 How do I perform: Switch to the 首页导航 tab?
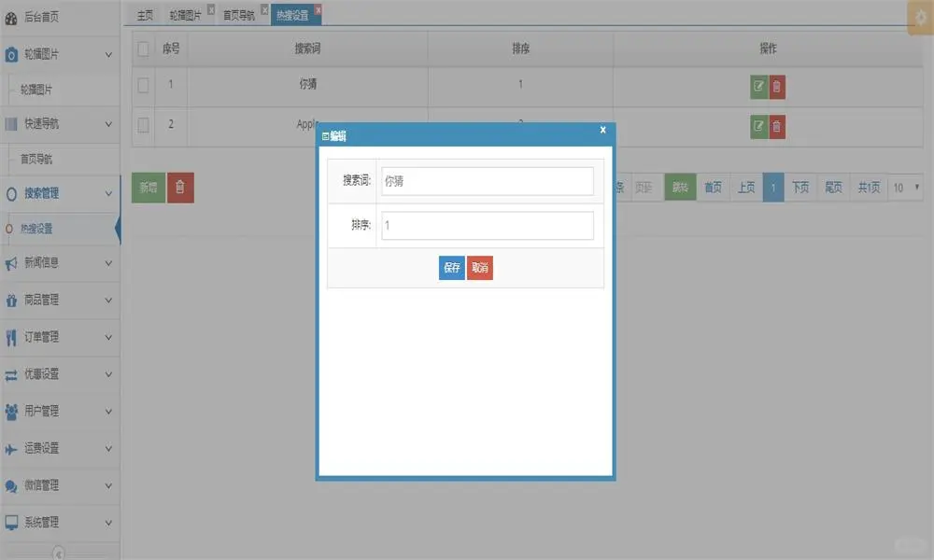(x=238, y=15)
